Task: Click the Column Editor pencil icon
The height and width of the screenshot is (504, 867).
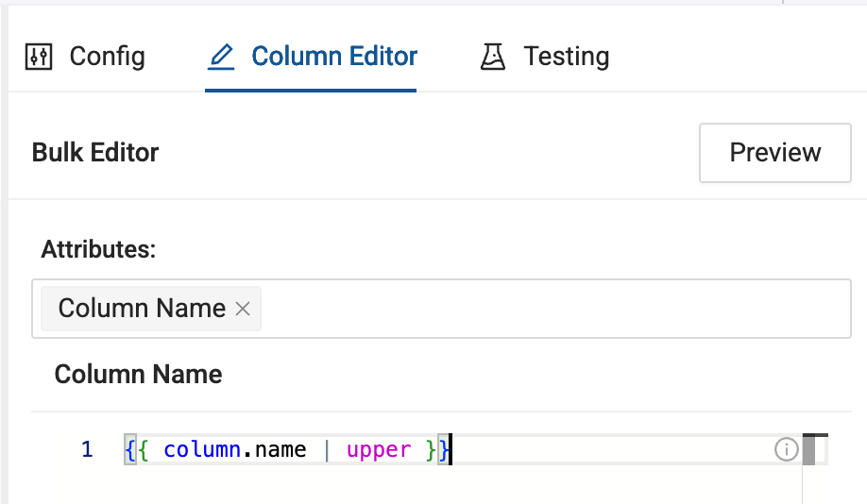Action: coord(221,57)
